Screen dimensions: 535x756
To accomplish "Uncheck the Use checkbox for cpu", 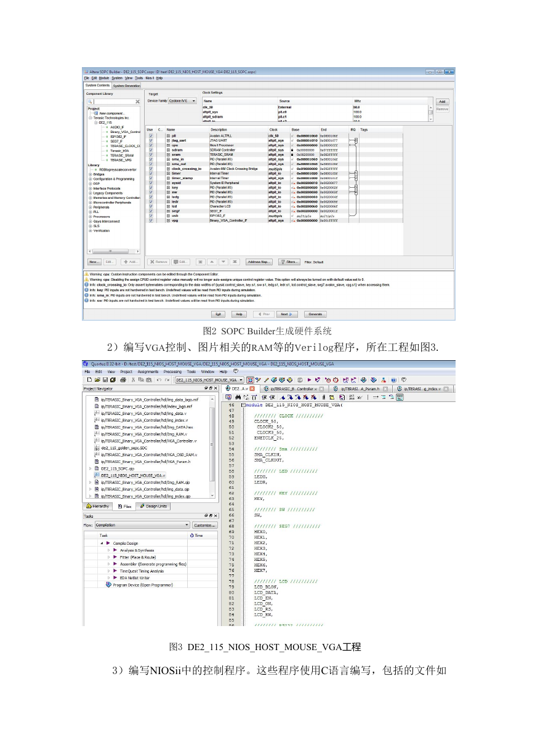I will [151, 145].
